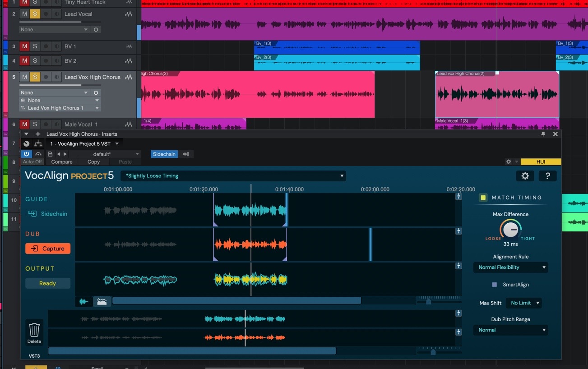This screenshot has height=369, width=588.
Task: Click the Max Difference knob
Action: [510, 230]
